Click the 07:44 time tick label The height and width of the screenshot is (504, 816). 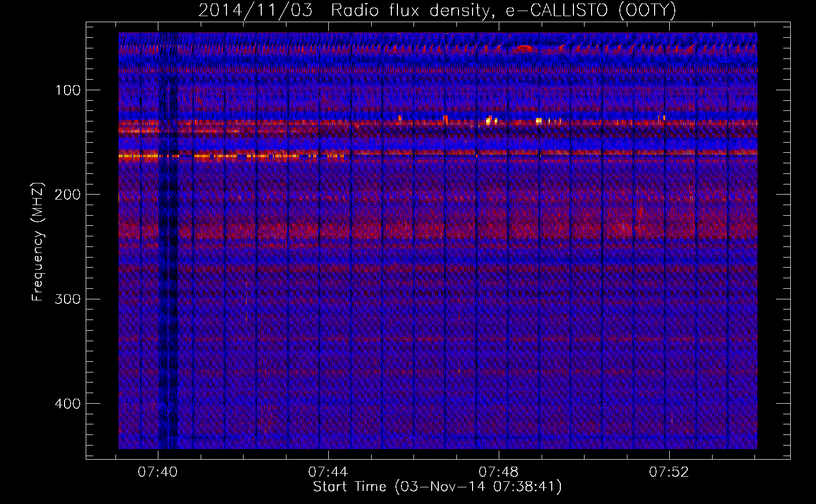click(x=328, y=472)
